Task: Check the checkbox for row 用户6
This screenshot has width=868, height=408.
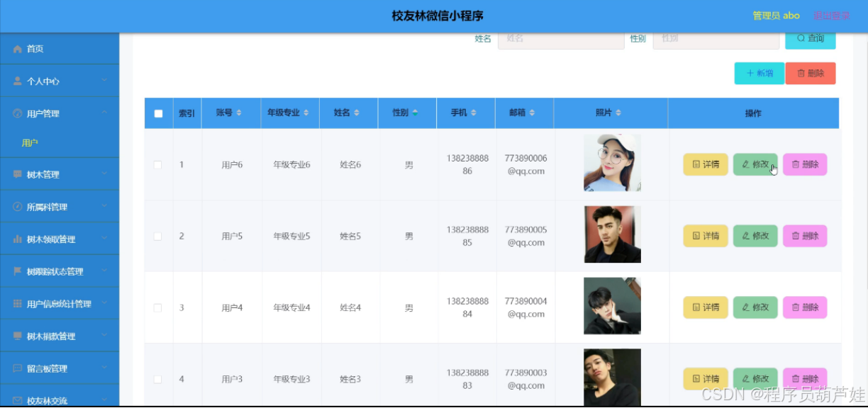Action: [x=157, y=165]
